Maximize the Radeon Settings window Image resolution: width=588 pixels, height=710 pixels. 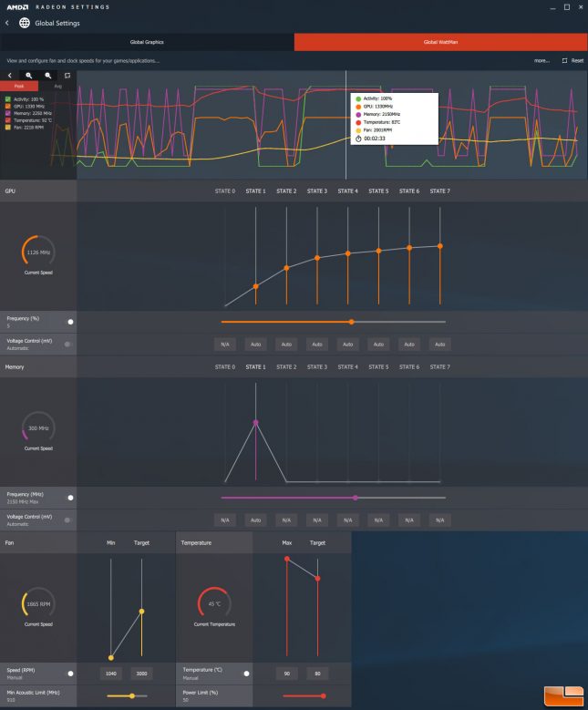tap(567, 6)
